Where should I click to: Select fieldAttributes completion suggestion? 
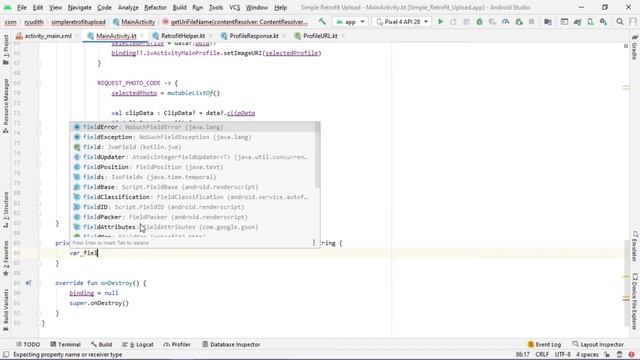click(x=193, y=227)
